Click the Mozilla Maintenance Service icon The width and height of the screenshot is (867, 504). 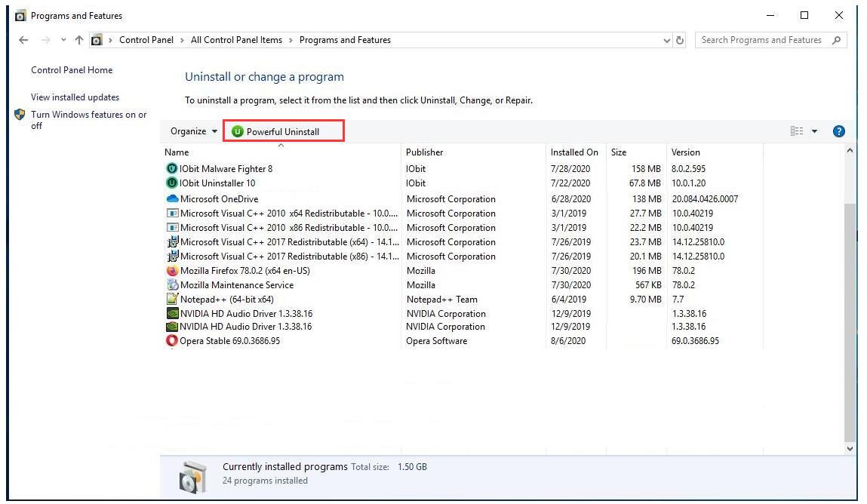[x=173, y=285]
